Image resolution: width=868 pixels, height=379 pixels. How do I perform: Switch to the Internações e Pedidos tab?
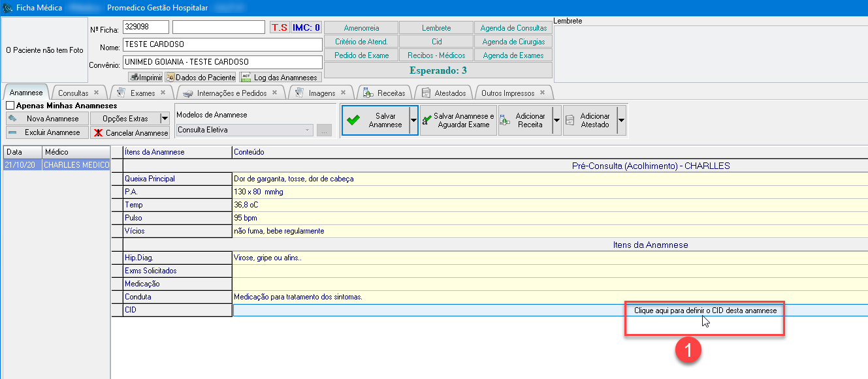pyautogui.click(x=231, y=93)
